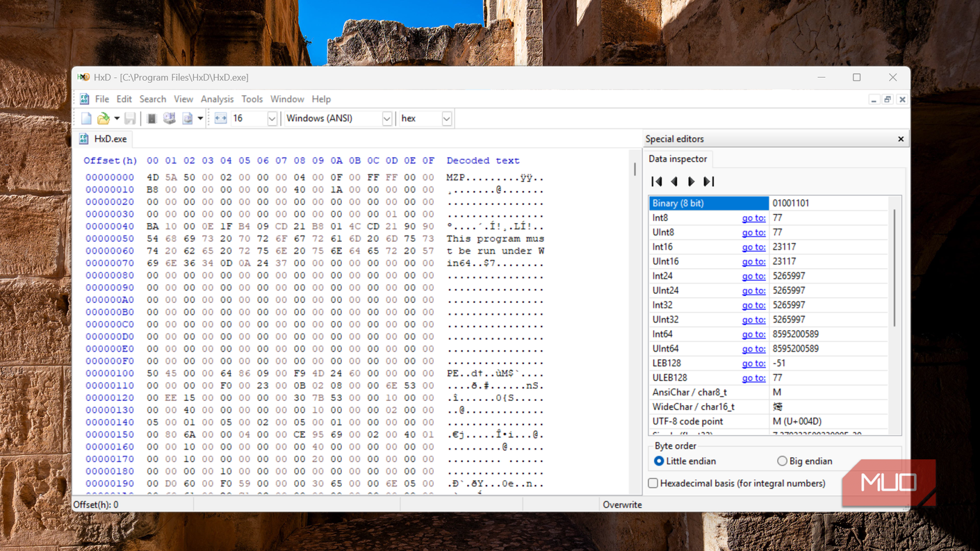Image resolution: width=980 pixels, height=551 pixels.
Task: Go to previous byte in Data inspector
Action: pyautogui.click(x=674, y=181)
